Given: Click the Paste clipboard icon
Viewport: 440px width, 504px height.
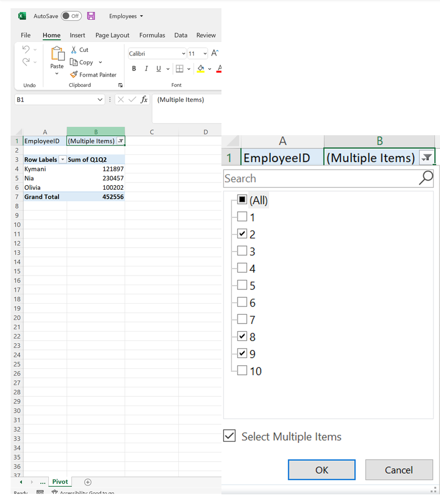Looking at the screenshot, I should coord(57,53).
